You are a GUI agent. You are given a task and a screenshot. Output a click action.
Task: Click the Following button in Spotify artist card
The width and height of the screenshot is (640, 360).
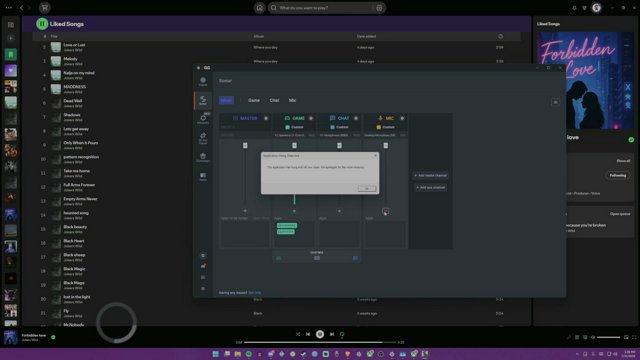(x=618, y=176)
